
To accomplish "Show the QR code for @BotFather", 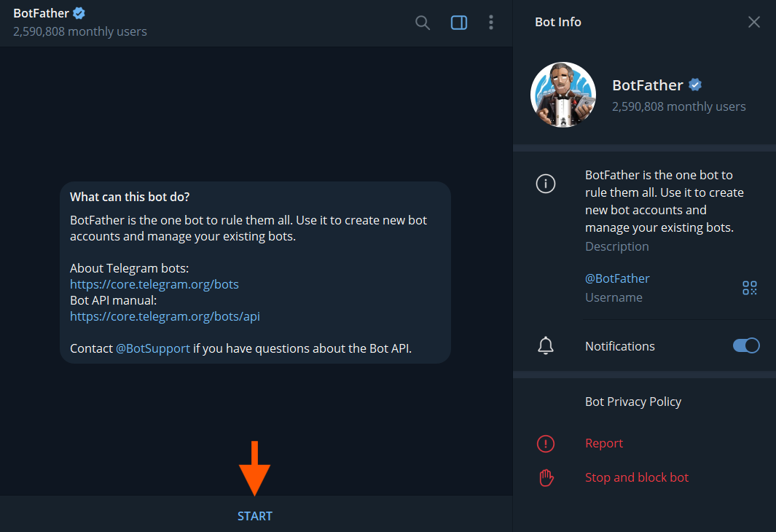I will [750, 288].
